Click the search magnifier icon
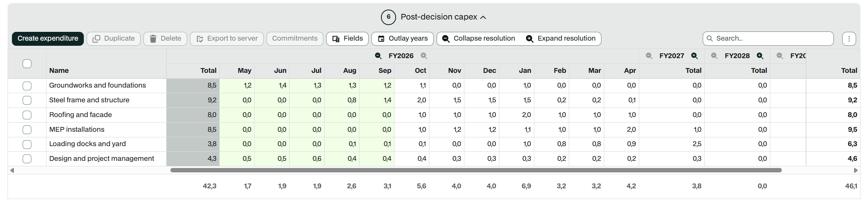The image size is (868, 207). tap(710, 39)
